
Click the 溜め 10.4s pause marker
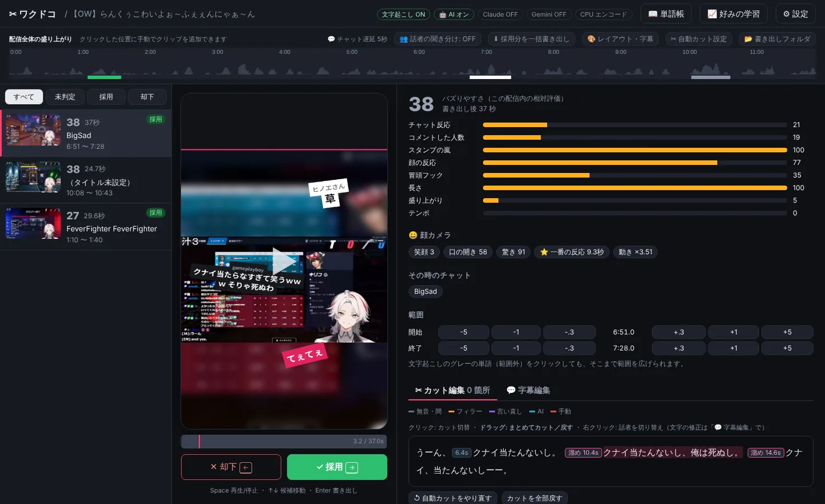coord(583,452)
